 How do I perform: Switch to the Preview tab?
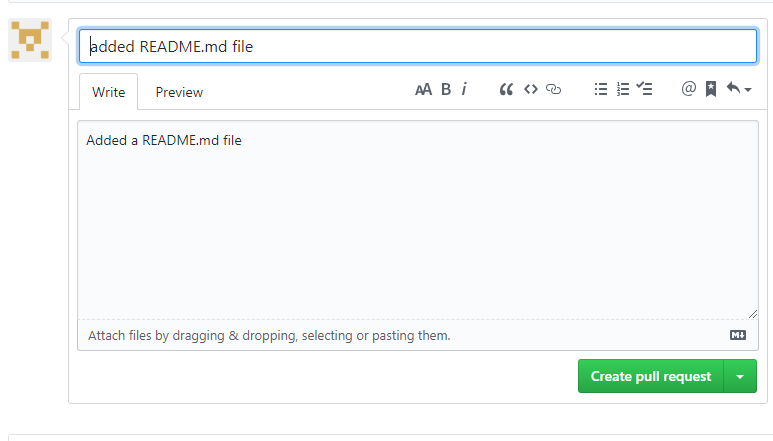pyautogui.click(x=179, y=92)
